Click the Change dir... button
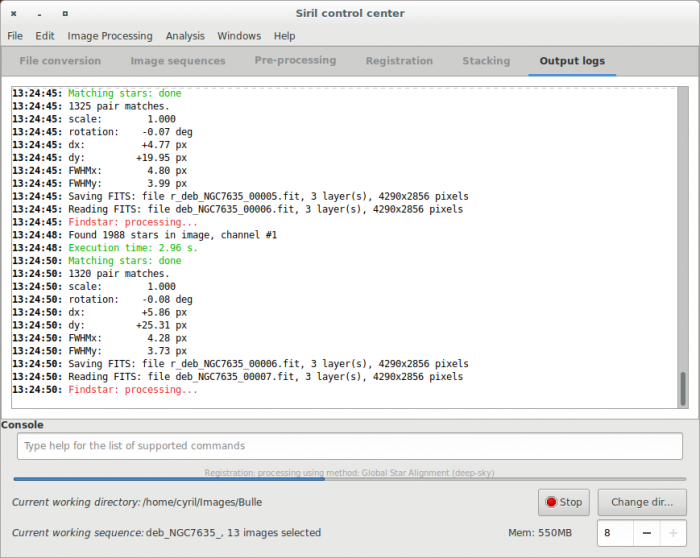 coord(642,502)
